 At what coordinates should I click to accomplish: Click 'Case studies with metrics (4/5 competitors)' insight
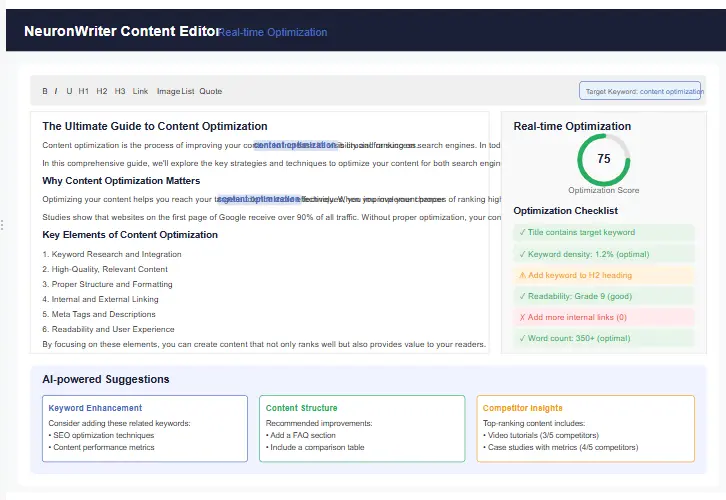click(x=561, y=447)
